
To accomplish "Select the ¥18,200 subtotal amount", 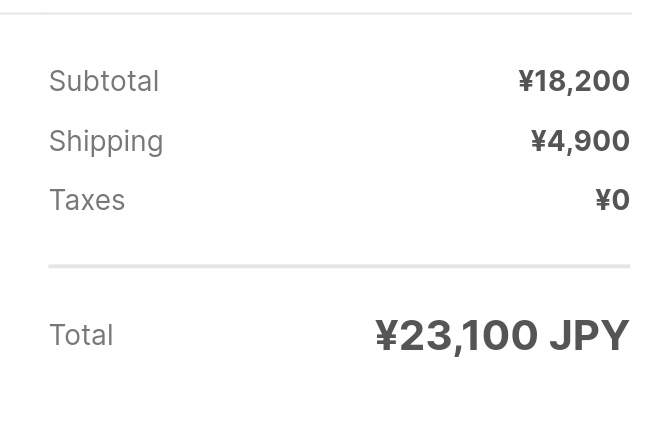I will [573, 81].
